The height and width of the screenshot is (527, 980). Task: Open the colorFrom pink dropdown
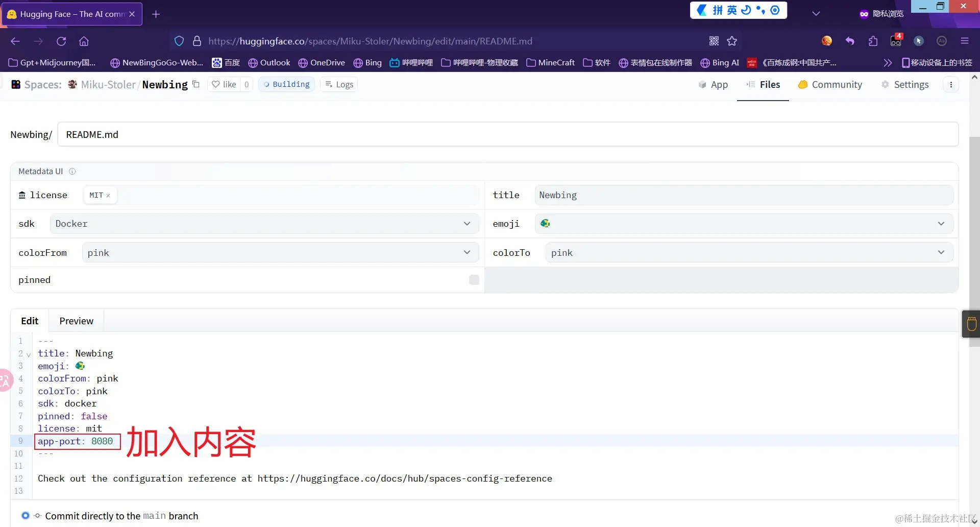(x=280, y=253)
